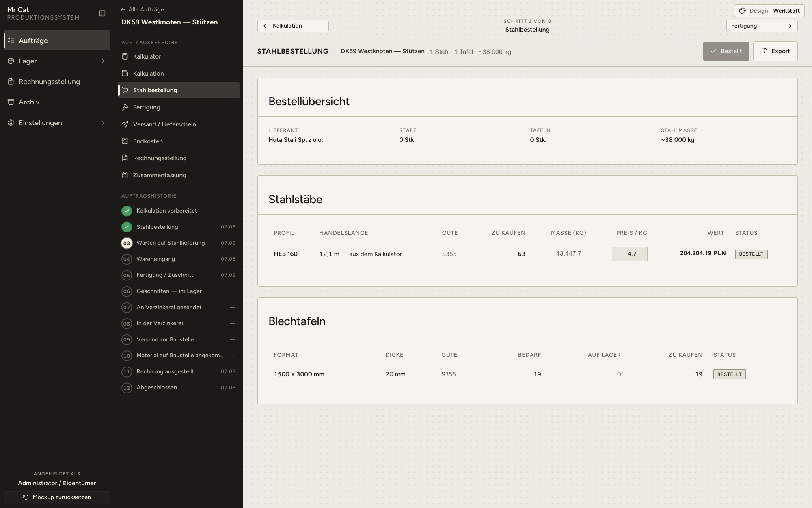Screen dimensions: 812x508
Task: Select step 05 Fertigung / Zuschnitt marker
Action: tap(127, 275)
